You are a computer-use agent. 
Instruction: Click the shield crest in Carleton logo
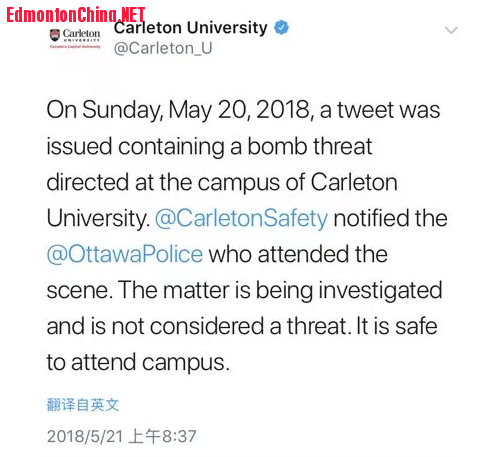pos(55,35)
